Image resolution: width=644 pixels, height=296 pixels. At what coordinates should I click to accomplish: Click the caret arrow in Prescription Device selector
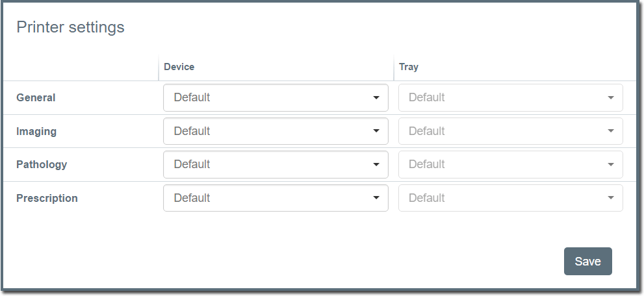pos(376,198)
